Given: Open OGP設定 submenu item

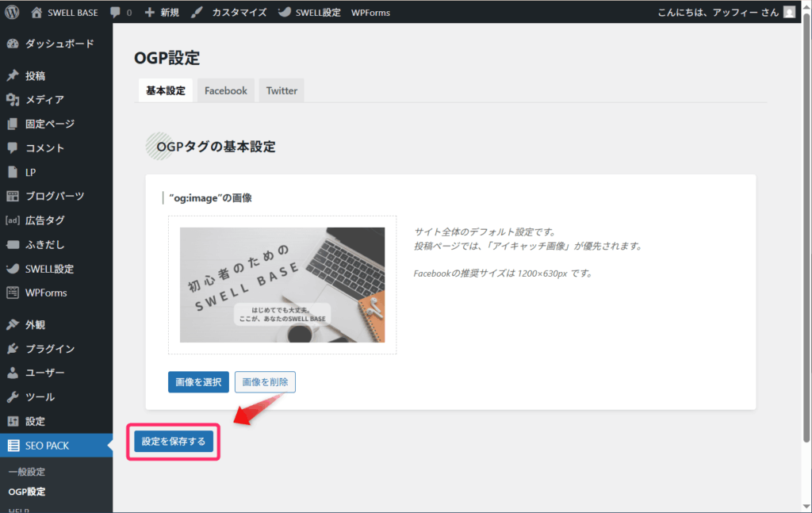Looking at the screenshot, I should tap(27, 492).
